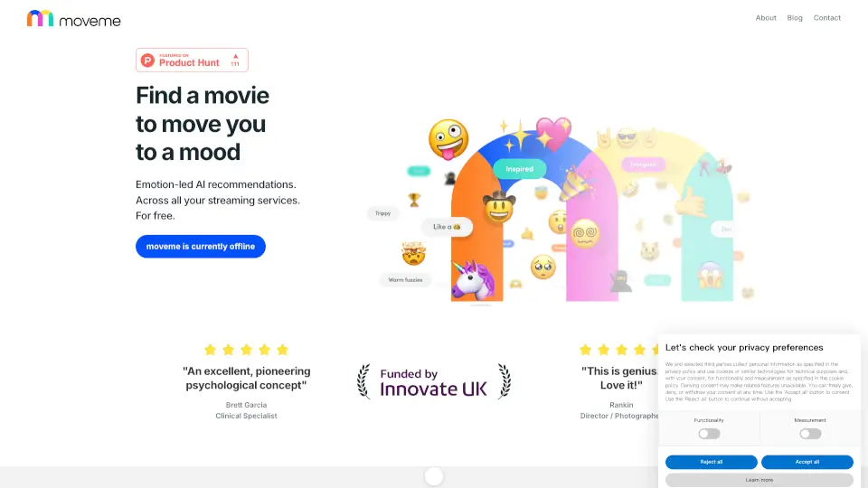Click the 'This is genius' Rankin testimonial
The image size is (868, 488).
620,378
